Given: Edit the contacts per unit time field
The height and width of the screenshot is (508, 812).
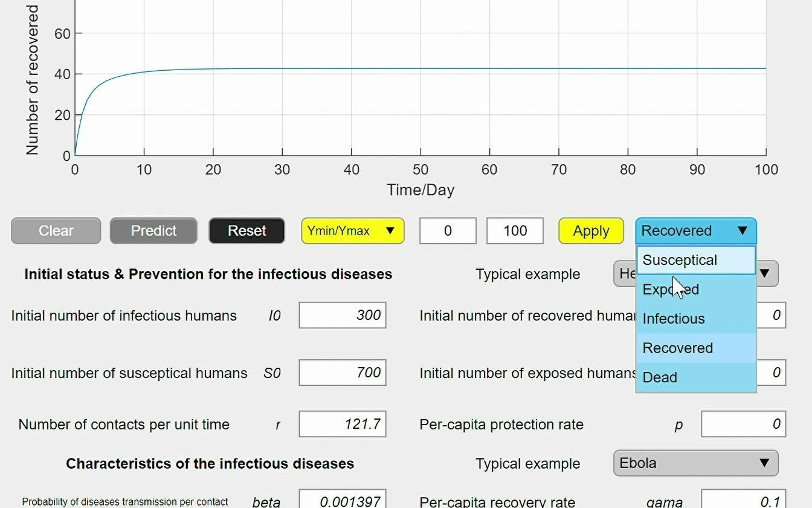Looking at the screenshot, I should (x=343, y=425).
